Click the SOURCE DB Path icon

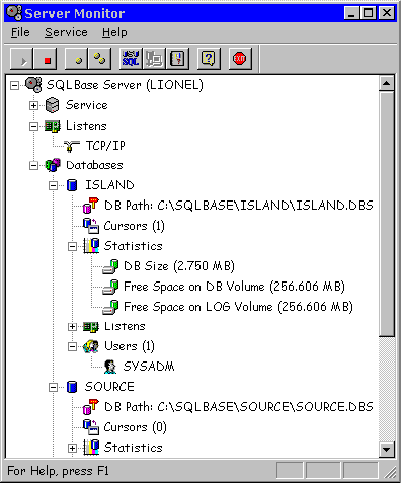click(91, 407)
